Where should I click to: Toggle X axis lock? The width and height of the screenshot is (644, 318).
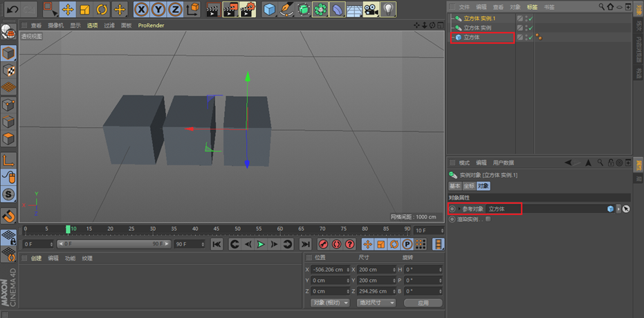point(141,9)
